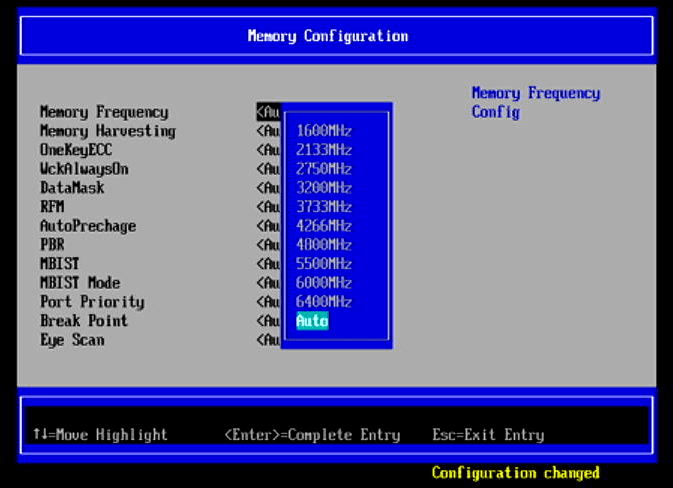The image size is (673, 488).
Task: Click the AutoPrechage setting label
Action: pyautogui.click(x=88, y=226)
